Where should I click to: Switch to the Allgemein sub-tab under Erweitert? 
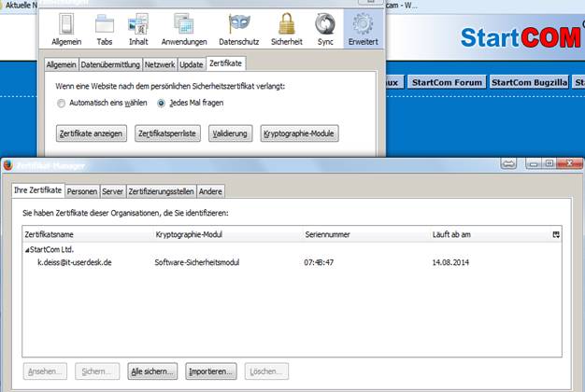tap(61, 64)
